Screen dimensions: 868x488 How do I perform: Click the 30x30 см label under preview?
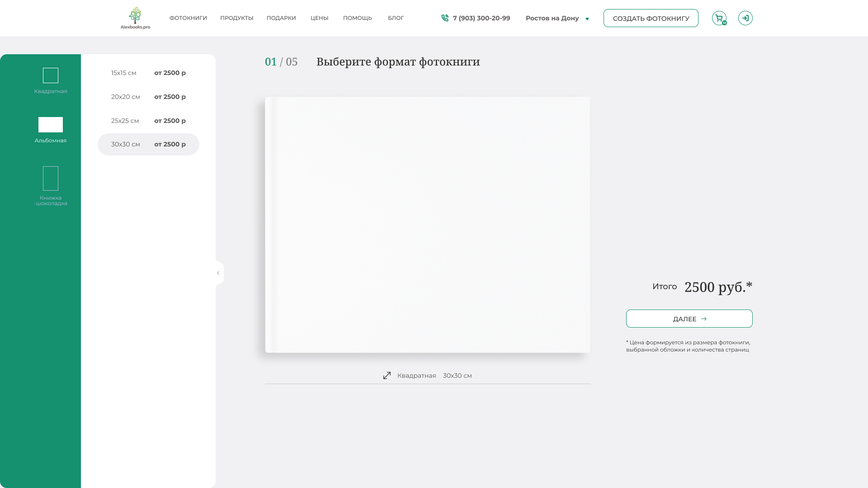click(x=458, y=375)
